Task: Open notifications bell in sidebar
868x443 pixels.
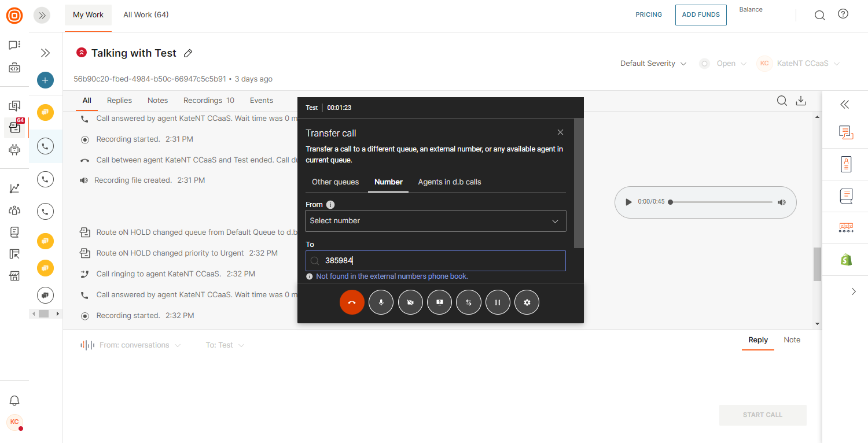Action: click(14, 401)
